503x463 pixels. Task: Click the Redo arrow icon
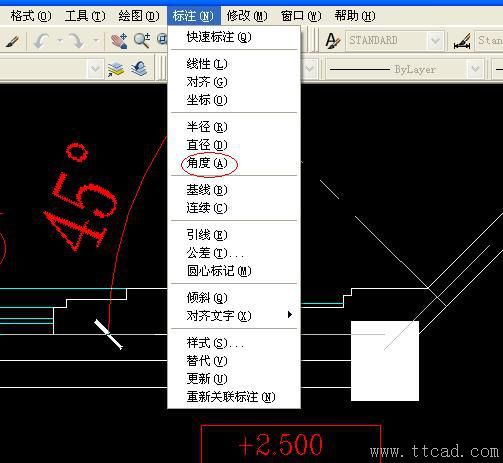[76, 41]
